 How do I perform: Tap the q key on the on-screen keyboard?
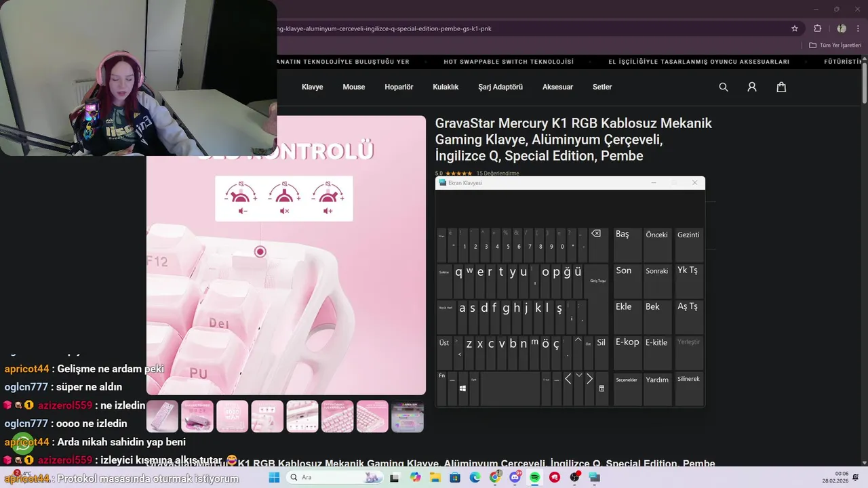(x=459, y=281)
